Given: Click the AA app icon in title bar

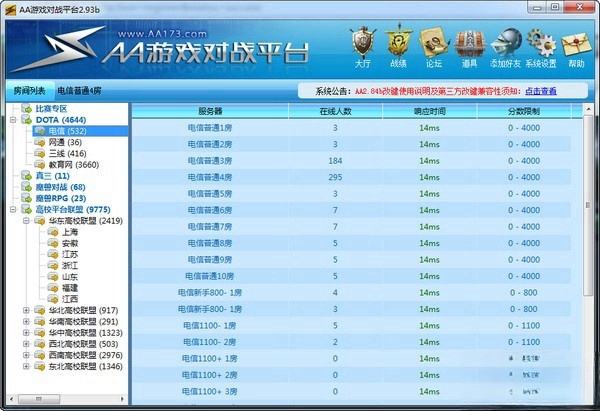Looking at the screenshot, I should [10, 9].
